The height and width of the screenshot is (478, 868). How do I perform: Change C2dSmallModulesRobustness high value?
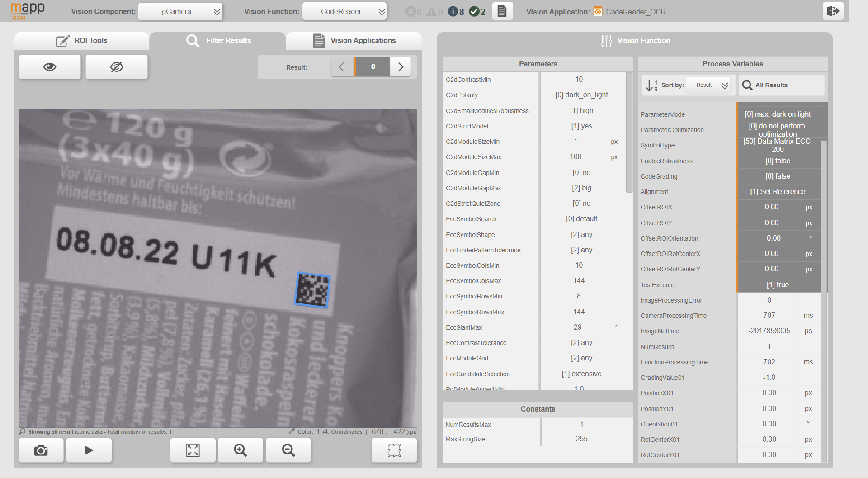click(x=583, y=110)
